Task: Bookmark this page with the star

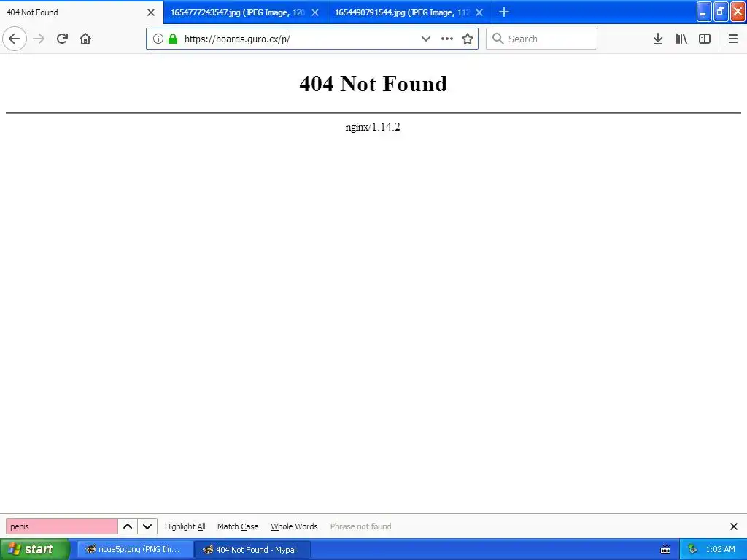Action: tap(468, 39)
